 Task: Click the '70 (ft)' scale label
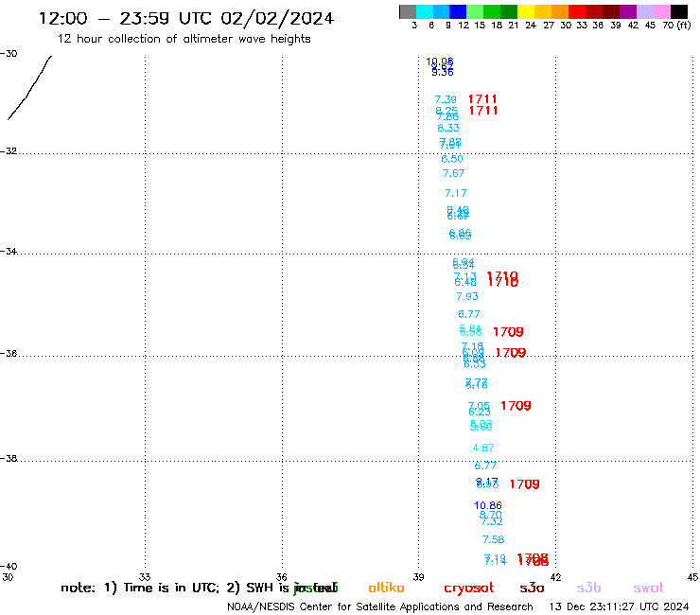(x=676, y=26)
